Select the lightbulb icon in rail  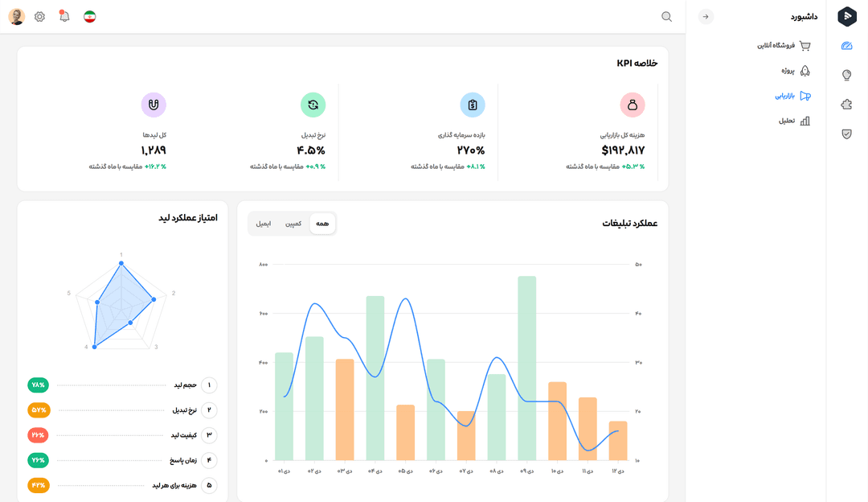tap(846, 75)
